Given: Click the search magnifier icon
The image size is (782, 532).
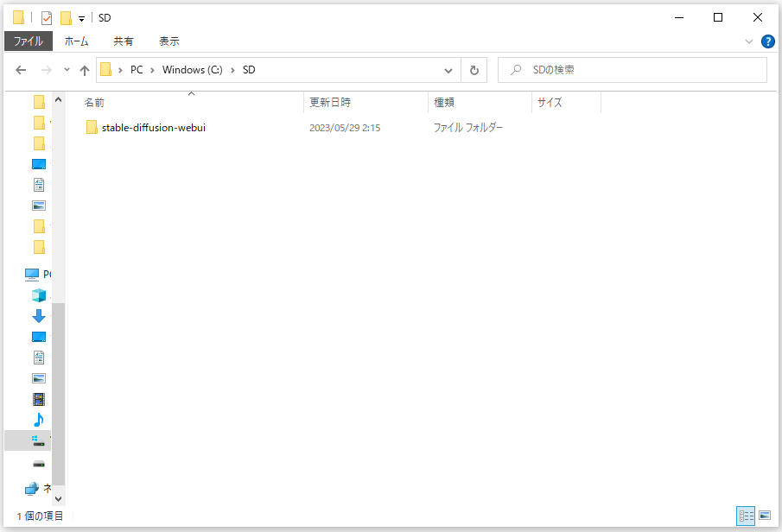Looking at the screenshot, I should [516, 70].
